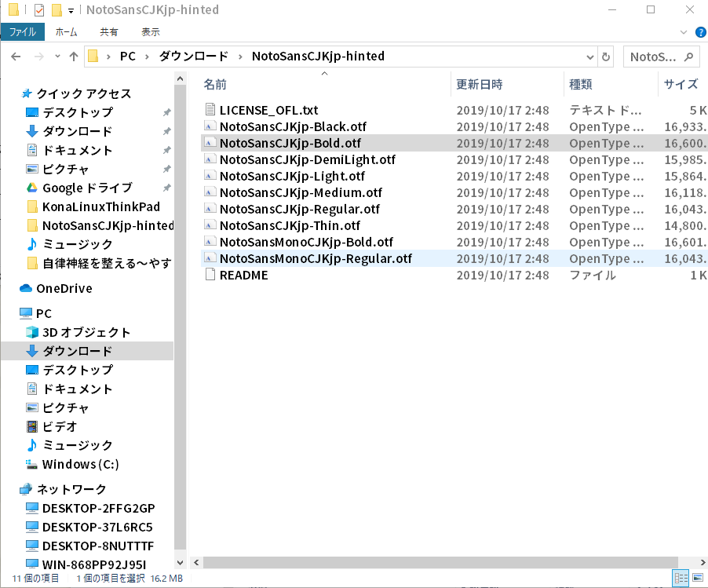The width and height of the screenshot is (708, 588).
Task: Select the NotoSansCJKjp-Thin.otf font icon
Action: (209, 225)
